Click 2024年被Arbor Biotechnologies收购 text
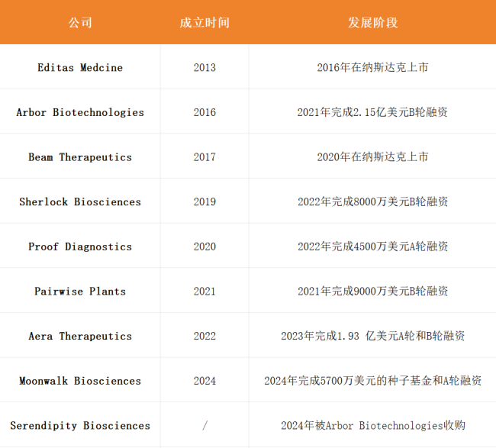This screenshot has width=496, height=448. pyautogui.click(x=372, y=426)
